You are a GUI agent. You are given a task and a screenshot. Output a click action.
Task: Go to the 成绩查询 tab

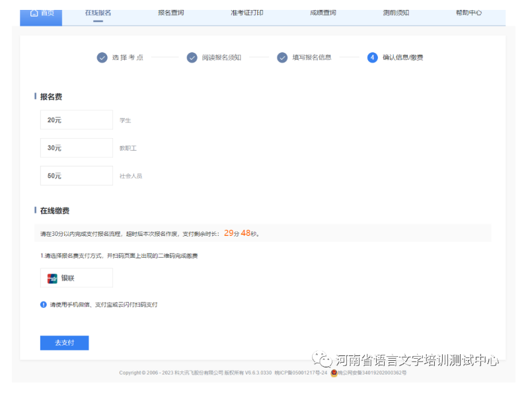pos(323,13)
